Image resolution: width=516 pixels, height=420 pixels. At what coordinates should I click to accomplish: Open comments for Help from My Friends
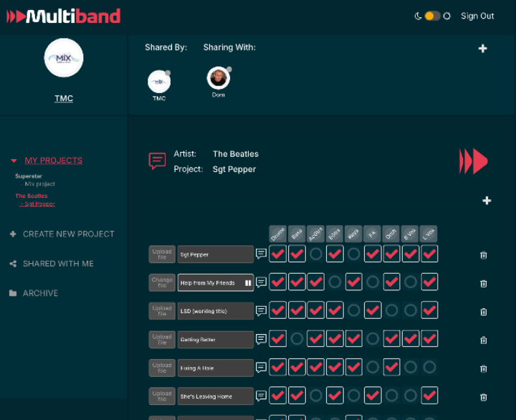261,282
